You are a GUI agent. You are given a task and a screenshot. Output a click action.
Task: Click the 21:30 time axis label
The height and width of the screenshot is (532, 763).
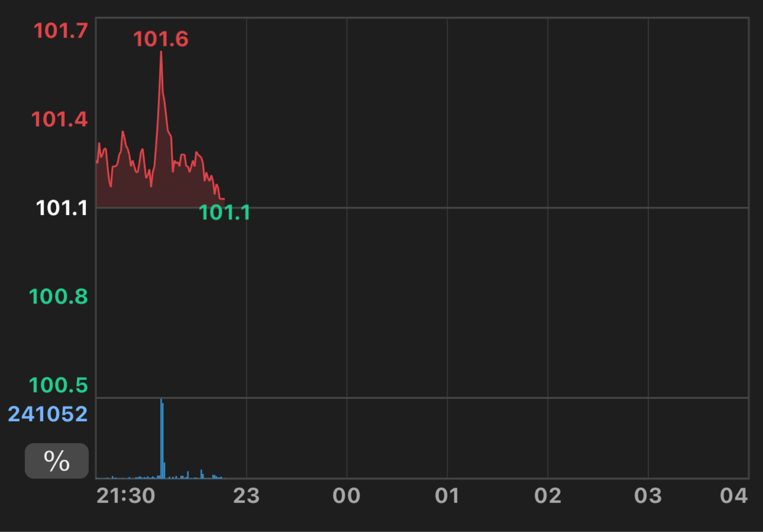click(x=126, y=496)
